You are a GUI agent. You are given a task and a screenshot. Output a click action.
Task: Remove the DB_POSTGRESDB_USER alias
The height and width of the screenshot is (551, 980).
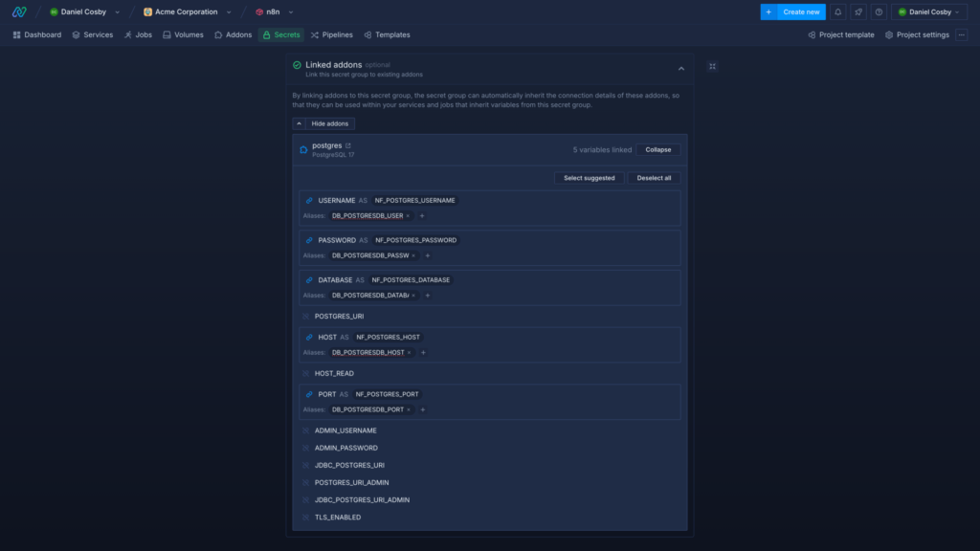[x=408, y=216]
